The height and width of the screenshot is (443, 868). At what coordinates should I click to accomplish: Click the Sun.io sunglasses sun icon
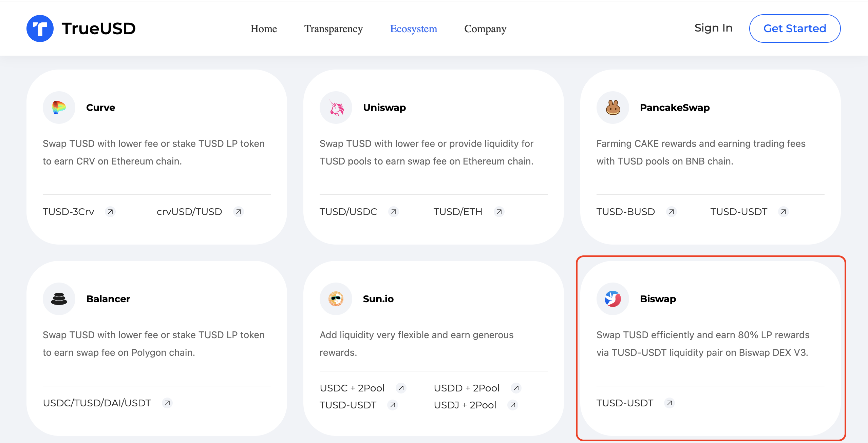(x=336, y=299)
